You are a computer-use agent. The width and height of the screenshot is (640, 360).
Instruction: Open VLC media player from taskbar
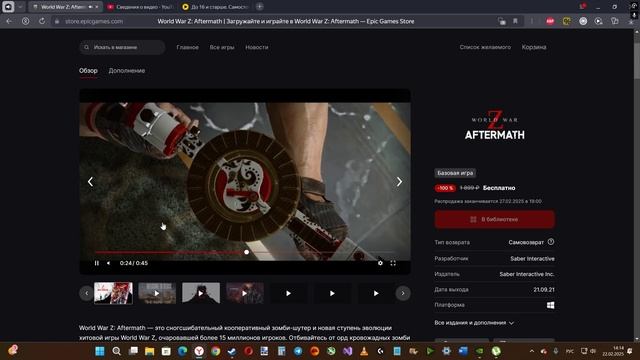tap(364, 351)
